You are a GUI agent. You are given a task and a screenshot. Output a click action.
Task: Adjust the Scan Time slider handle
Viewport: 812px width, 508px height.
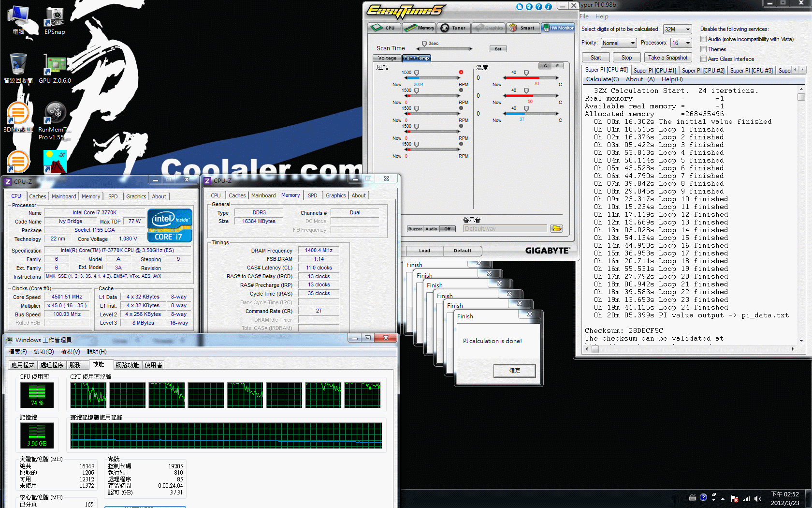click(x=424, y=44)
